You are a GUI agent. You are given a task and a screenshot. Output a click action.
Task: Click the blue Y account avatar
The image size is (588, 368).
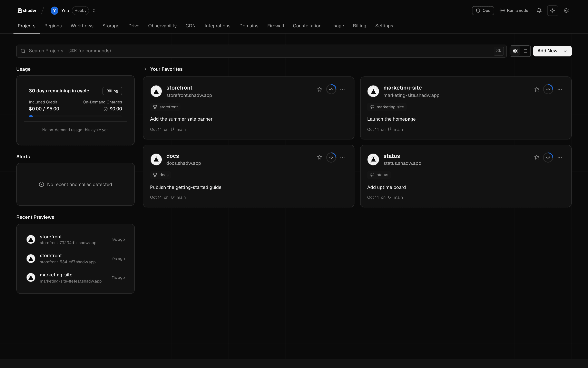[x=55, y=10]
